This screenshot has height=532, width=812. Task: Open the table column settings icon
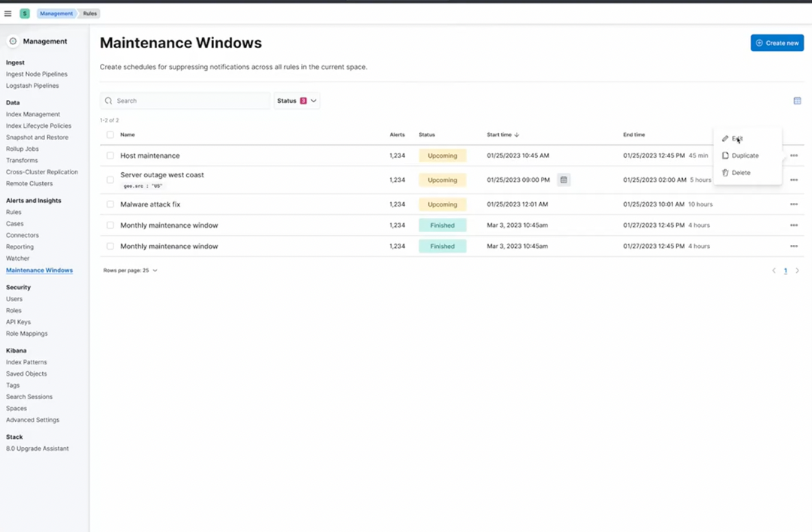click(797, 101)
